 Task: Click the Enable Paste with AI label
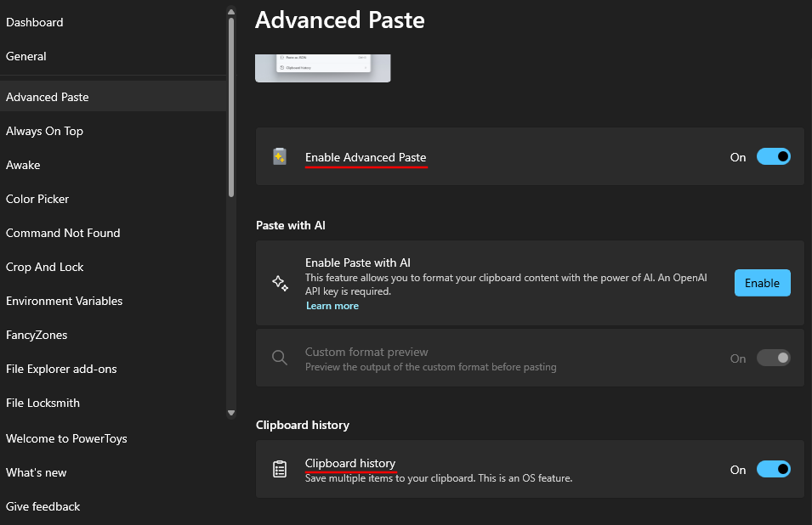tap(358, 262)
